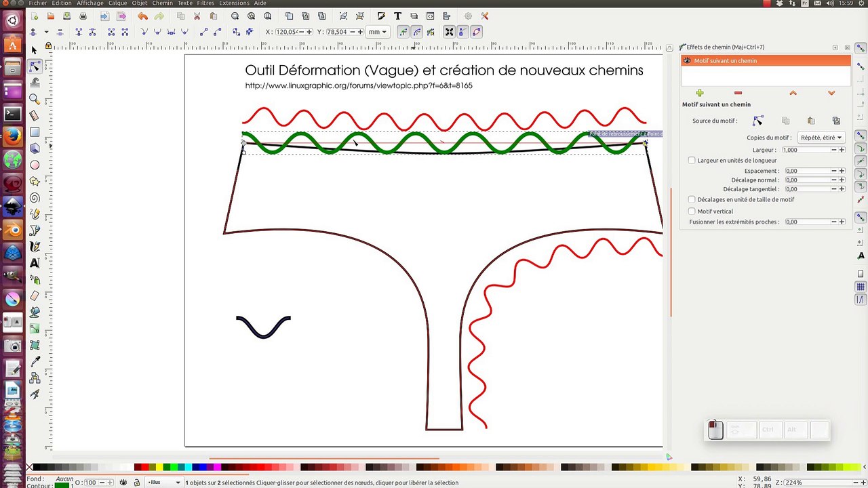This screenshot has height=488, width=868.
Task: Select the Pencil freehand tool
Action: click(x=35, y=214)
